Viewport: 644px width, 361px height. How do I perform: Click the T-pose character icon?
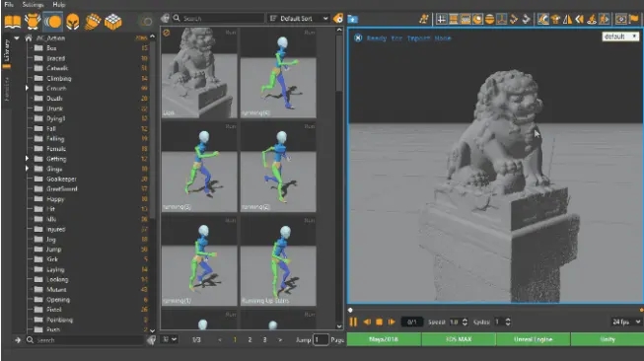555,19
